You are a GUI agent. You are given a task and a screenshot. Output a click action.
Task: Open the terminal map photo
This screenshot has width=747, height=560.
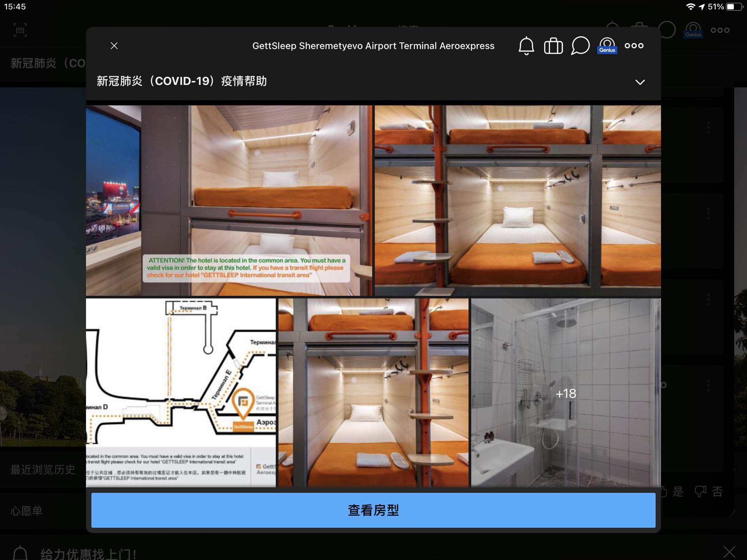(181, 393)
